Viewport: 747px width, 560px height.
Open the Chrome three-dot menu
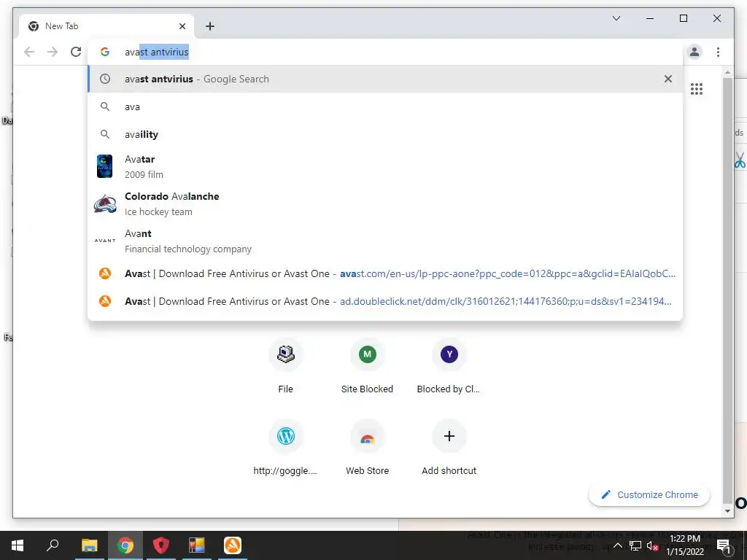(x=718, y=52)
